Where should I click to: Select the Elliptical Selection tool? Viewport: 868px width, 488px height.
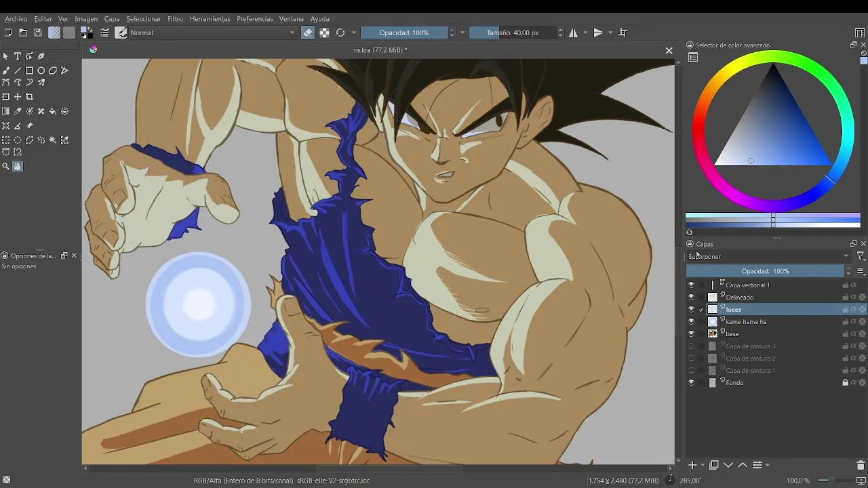coord(18,140)
